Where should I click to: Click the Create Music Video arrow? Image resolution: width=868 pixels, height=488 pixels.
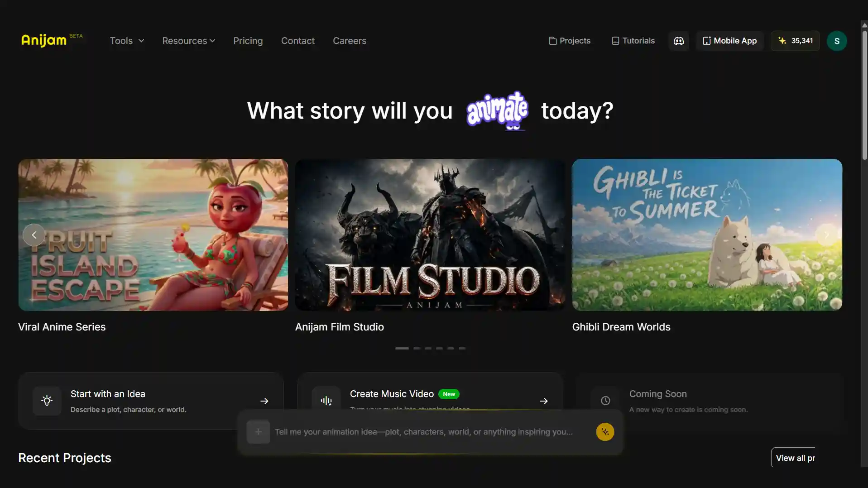point(544,401)
